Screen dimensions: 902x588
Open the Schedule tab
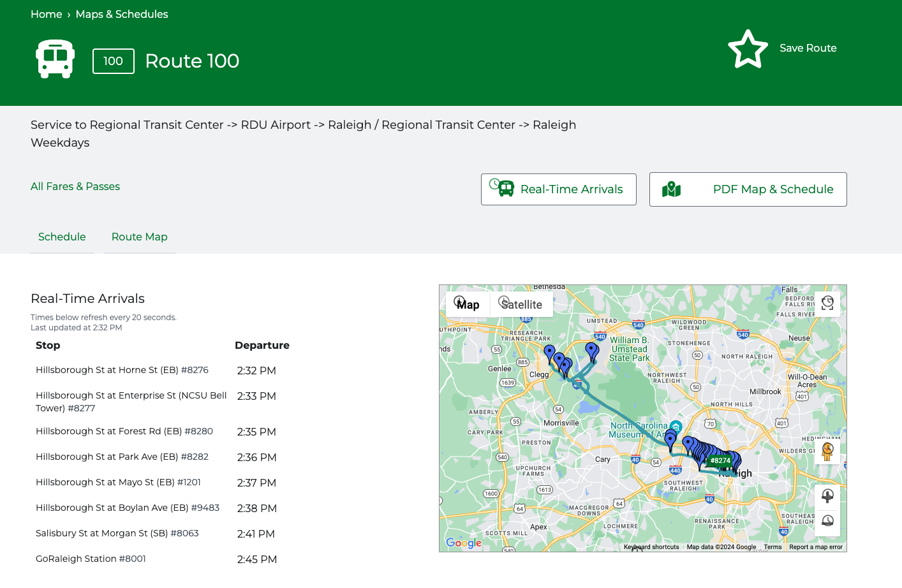(x=62, y=237)
